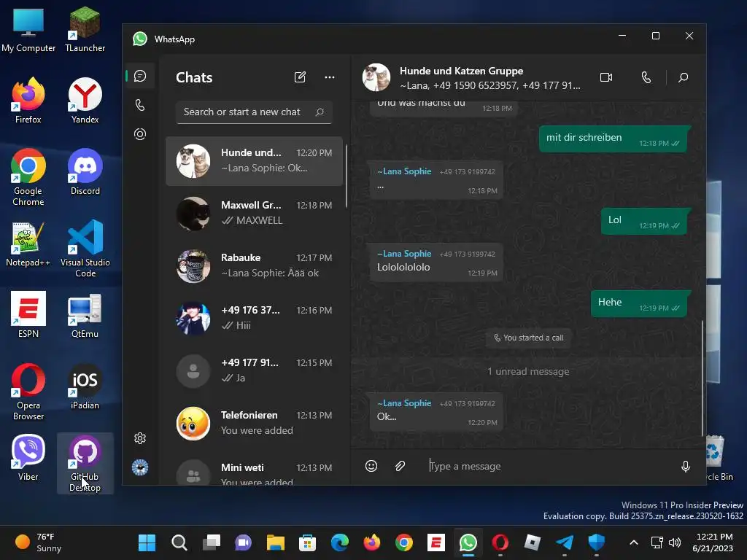Click ~Lana Sophie name on the Ok... message
747x560 pixels.
[404, 403]
